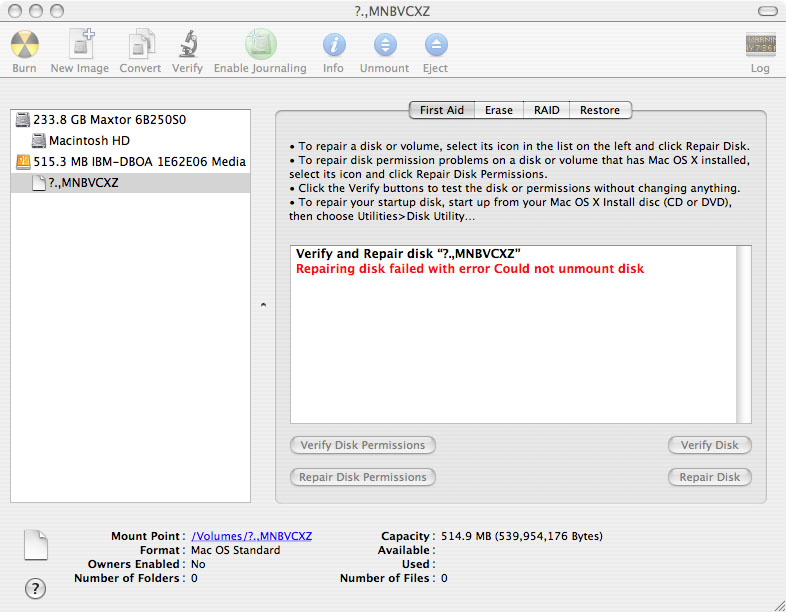786x612 pixels.
Task: Toggle toolbar with the top-right pill button
Action: [767, 11]
